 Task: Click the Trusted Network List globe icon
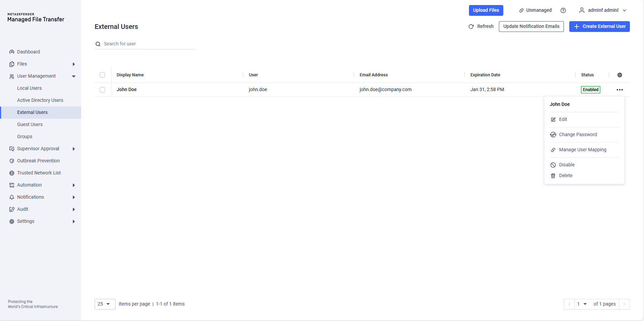[x=12, y=173]
